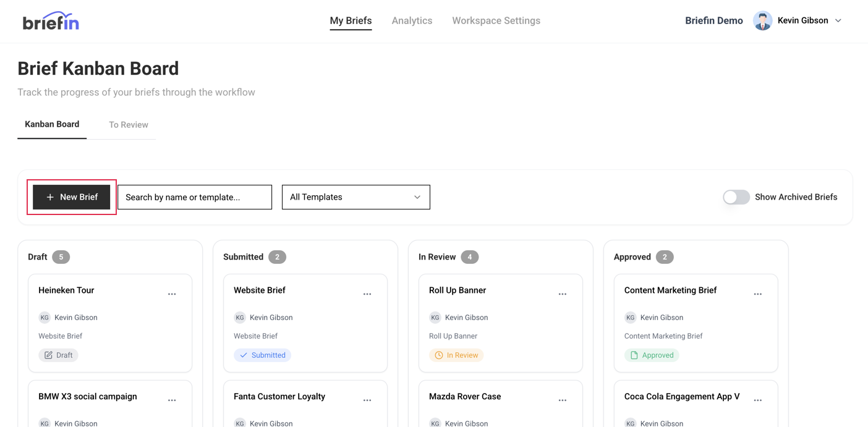The image size is (868, 427).
Task: Click the briefin logo
Action: click(51, 21)
